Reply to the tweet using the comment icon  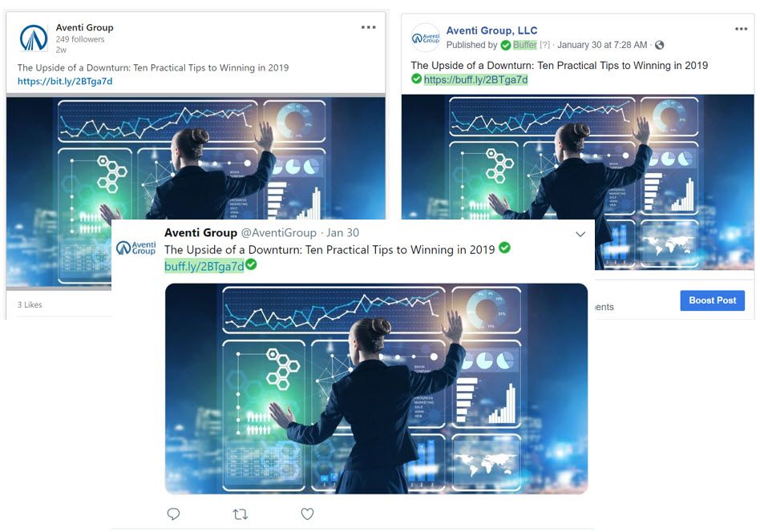[173, 514]
